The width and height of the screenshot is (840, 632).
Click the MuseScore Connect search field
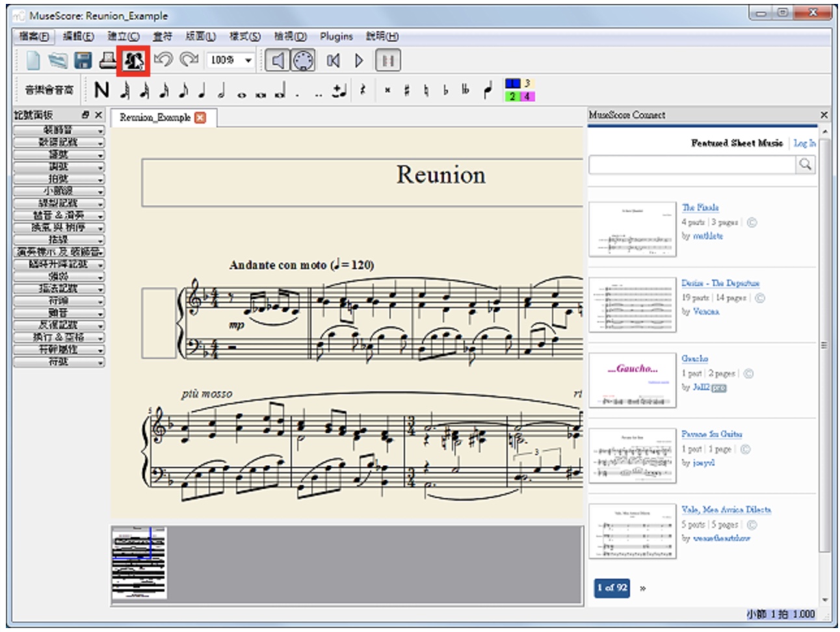pyautogui.click(x=692, y=165)
